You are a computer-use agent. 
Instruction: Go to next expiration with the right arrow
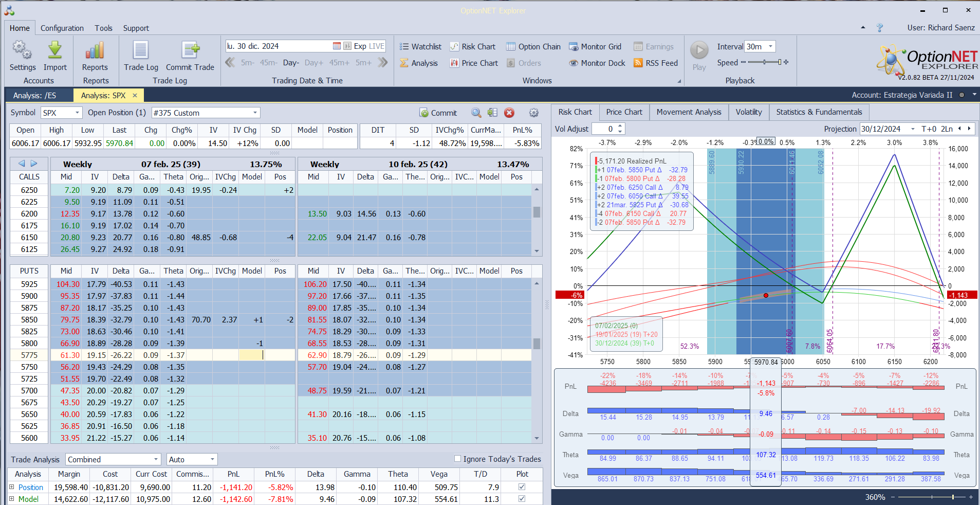point(34,164)
